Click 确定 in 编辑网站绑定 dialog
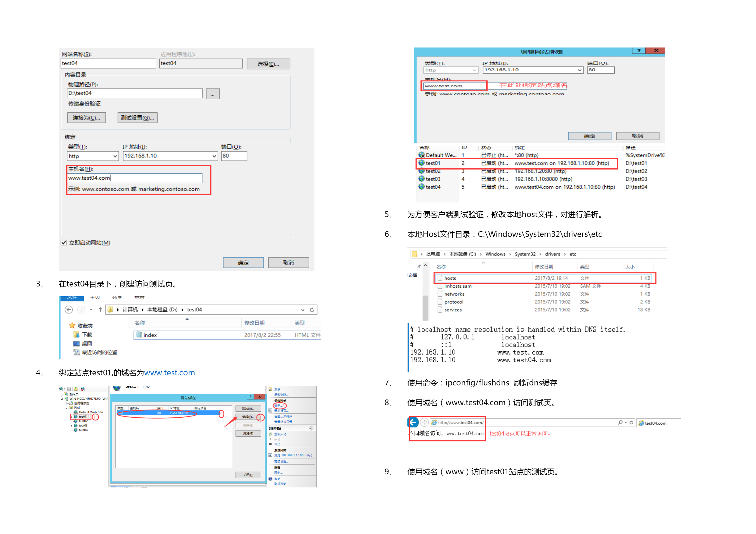This screenshot has width=756, height=534. (589, 136)
